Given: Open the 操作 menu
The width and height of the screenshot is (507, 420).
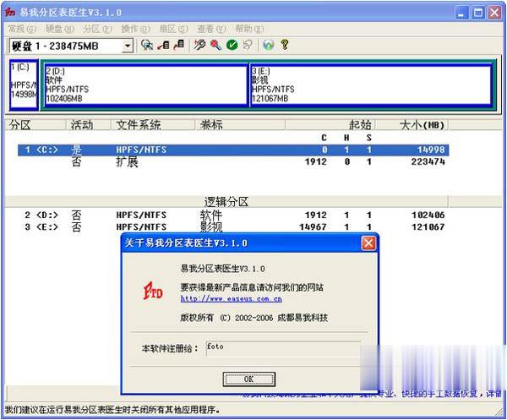Looking at the screenshot, I should point(135,29).
